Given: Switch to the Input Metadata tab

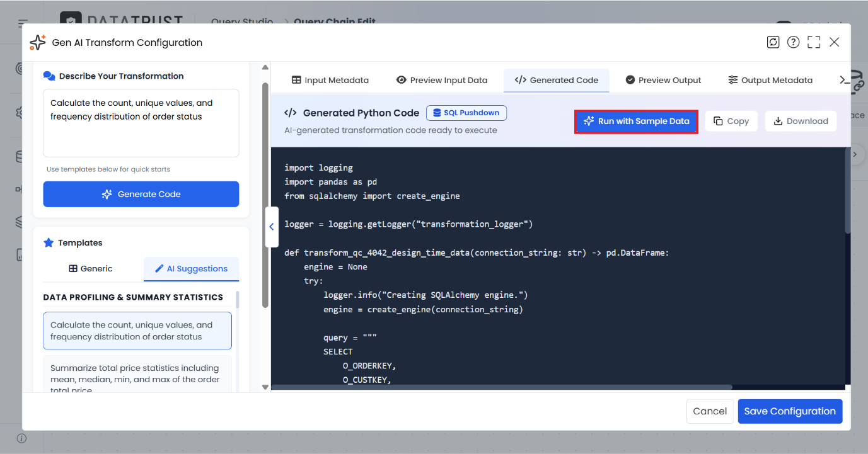Looking at the screenshot, I should click(x=330, y=80).
